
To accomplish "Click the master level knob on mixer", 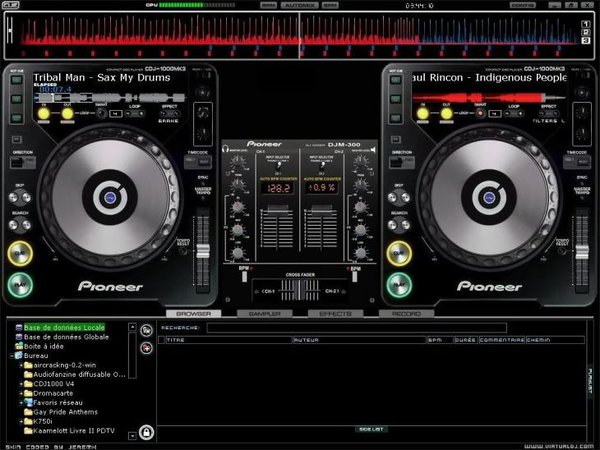I will [x=360, y=162].
